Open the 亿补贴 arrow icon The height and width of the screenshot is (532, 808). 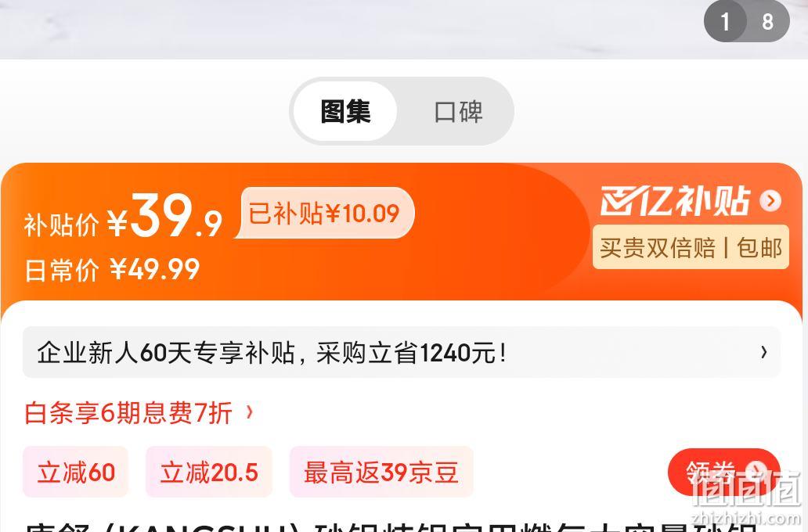coord(770,201)
